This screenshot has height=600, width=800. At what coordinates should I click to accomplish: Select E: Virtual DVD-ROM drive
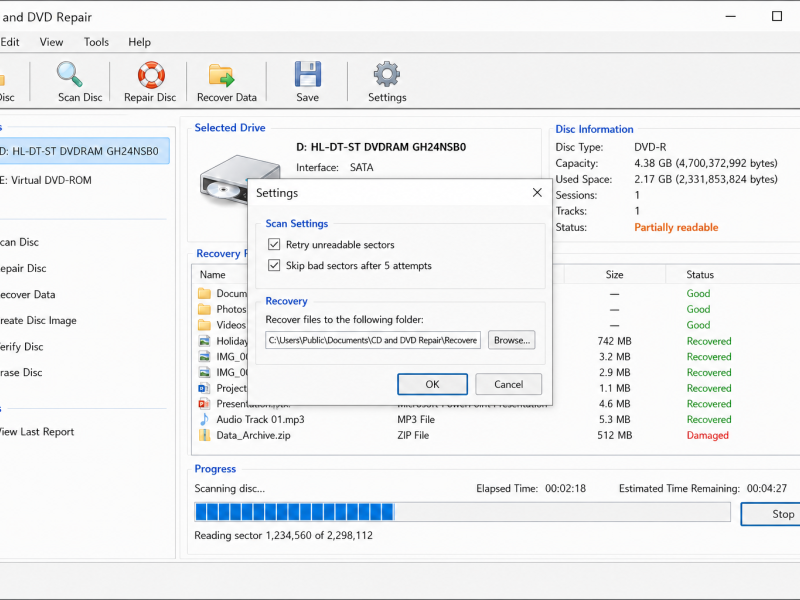46,180
